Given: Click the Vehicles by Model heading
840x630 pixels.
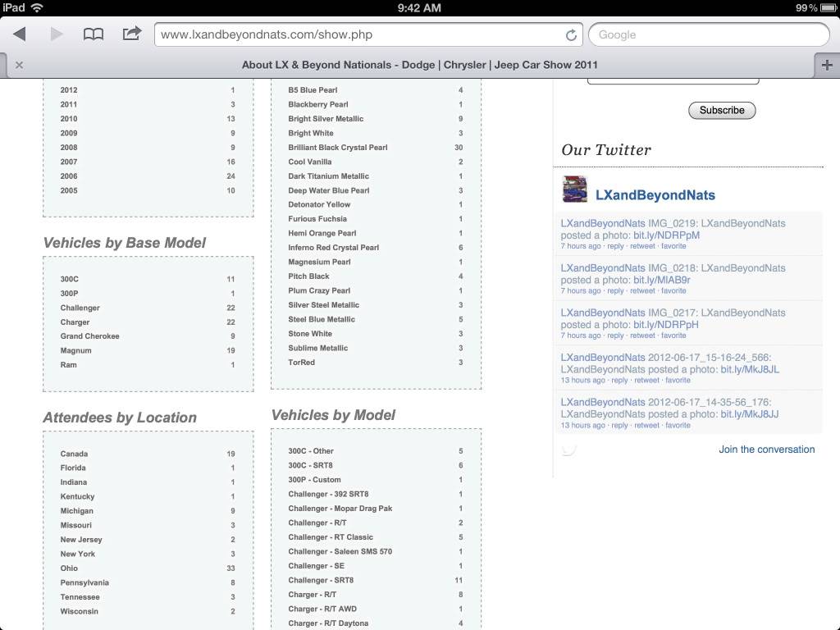Looking at the screenshot, I should click(333, 415).
